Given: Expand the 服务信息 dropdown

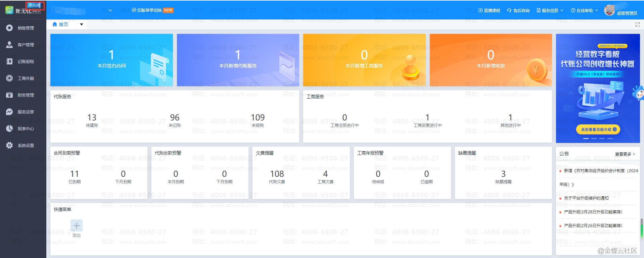Looking at the screenshot, I should (x=550, y=10).
